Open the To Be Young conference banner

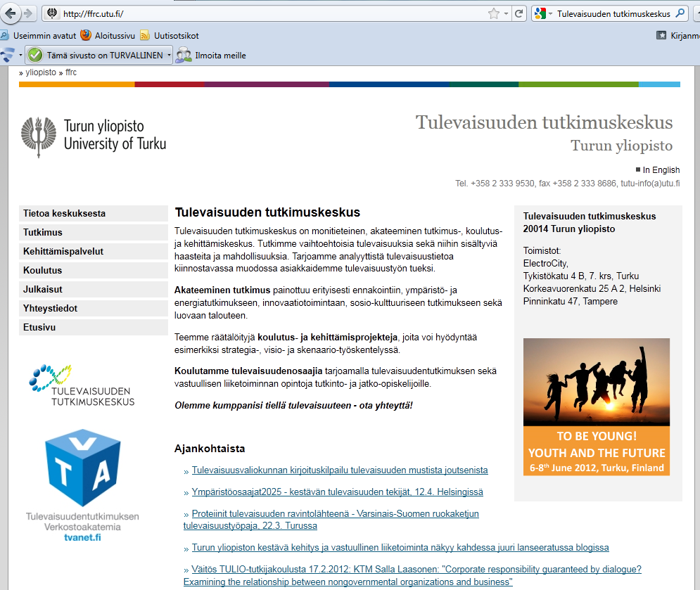597,406
